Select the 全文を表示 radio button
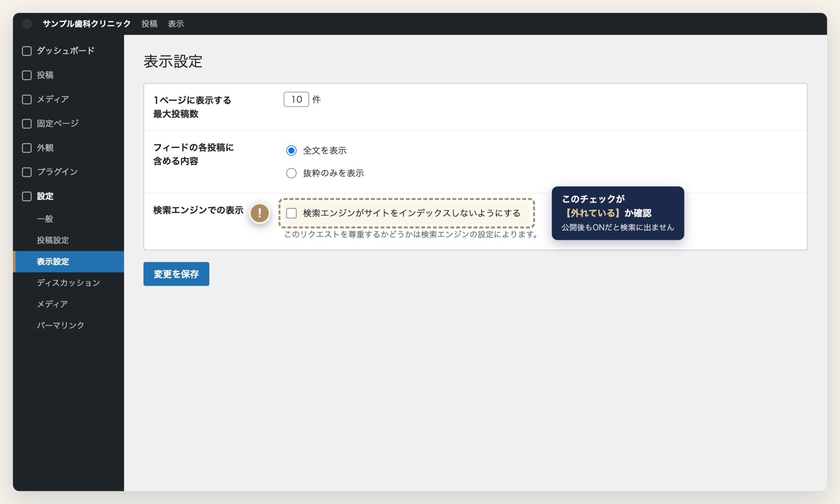This screenshot has height=504, width=840. tap(291, 151)
